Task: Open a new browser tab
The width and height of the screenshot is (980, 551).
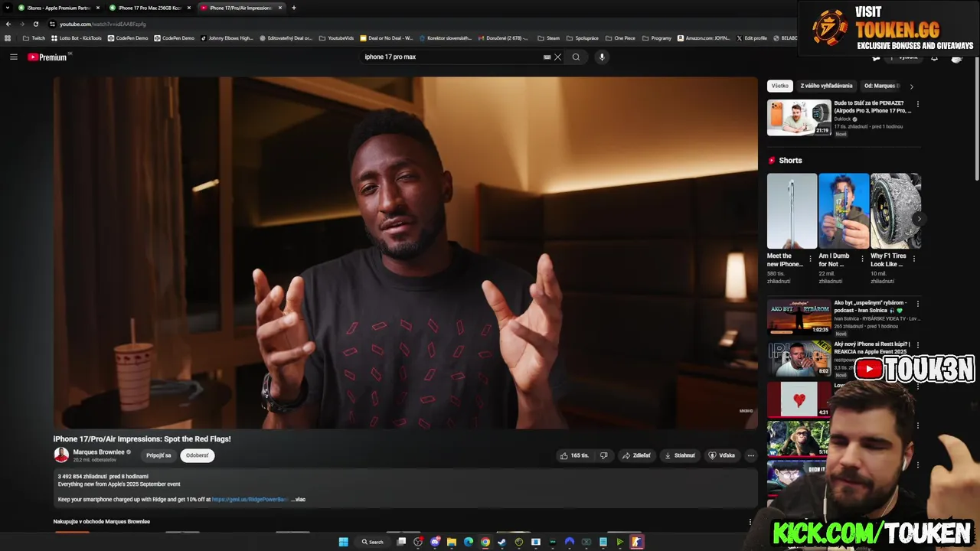Action: click(294, 8)
